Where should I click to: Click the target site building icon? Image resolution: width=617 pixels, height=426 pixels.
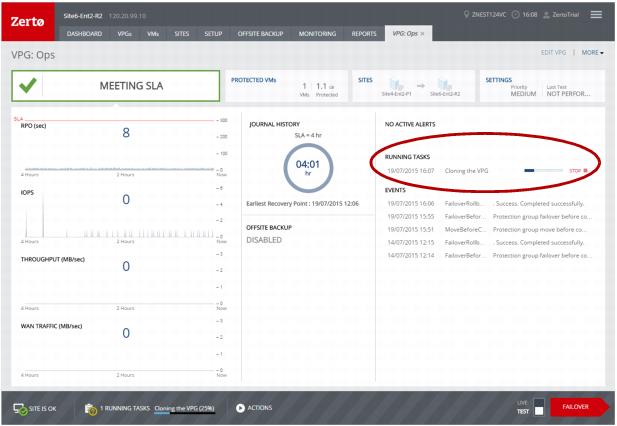[x=445, y=85]
